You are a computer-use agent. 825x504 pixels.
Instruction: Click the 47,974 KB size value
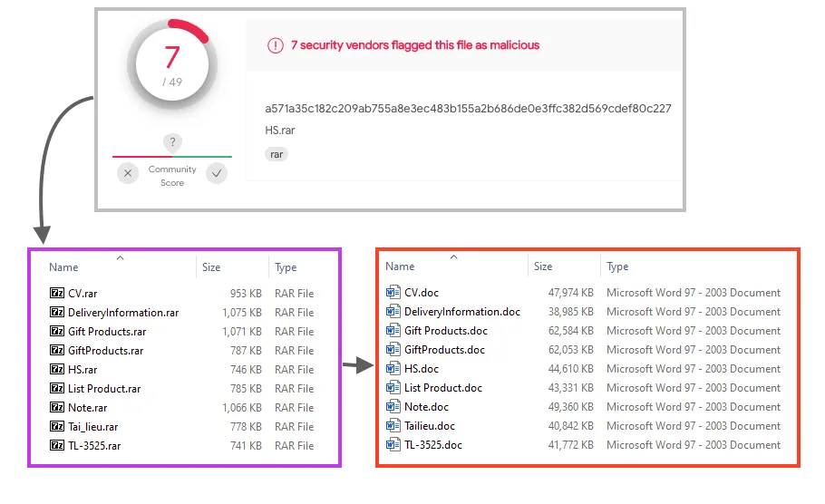tap(571, 293)
